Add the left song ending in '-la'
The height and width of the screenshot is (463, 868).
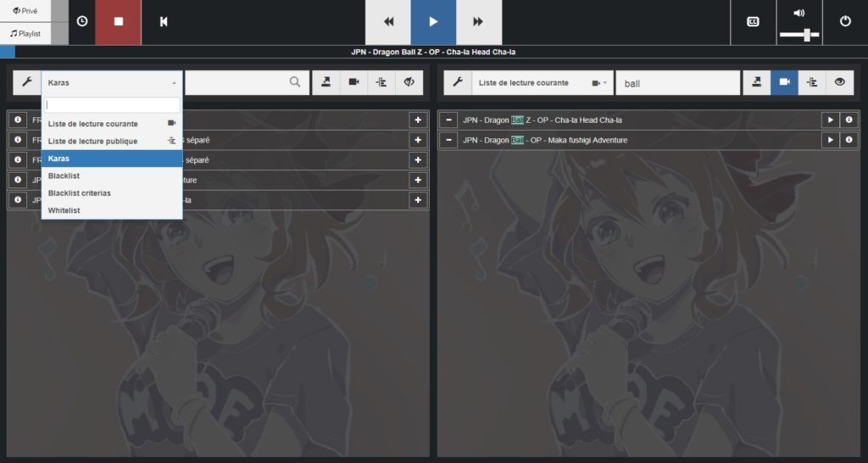(418, 200)
